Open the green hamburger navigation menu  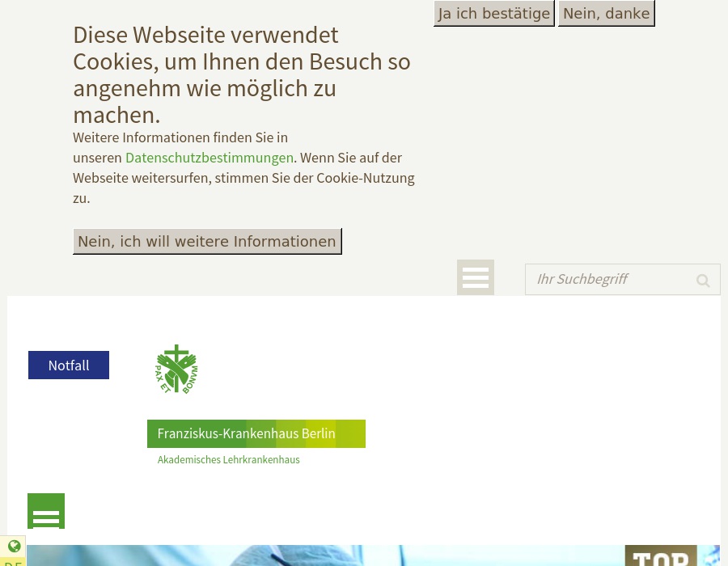pyautogui.click(x=46, y=513)
